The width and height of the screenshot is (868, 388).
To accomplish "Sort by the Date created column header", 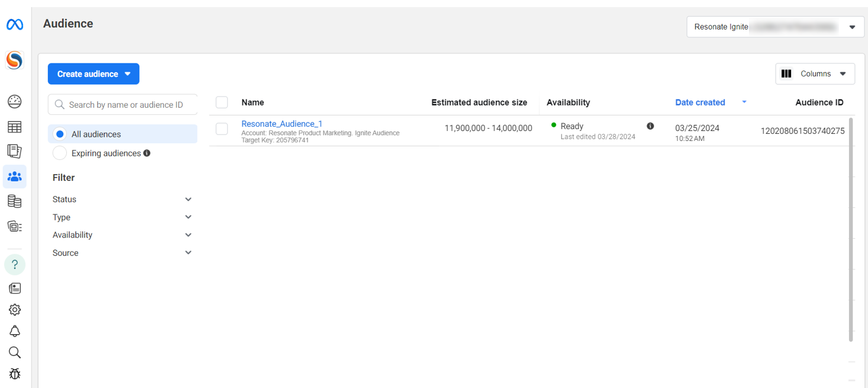I will [x=700, y=102].
